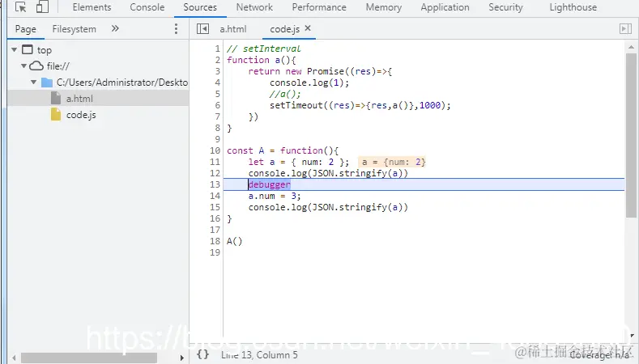Select the Sources tab
Viewport: 639px width, 364px height.
(x=200, y=7)
